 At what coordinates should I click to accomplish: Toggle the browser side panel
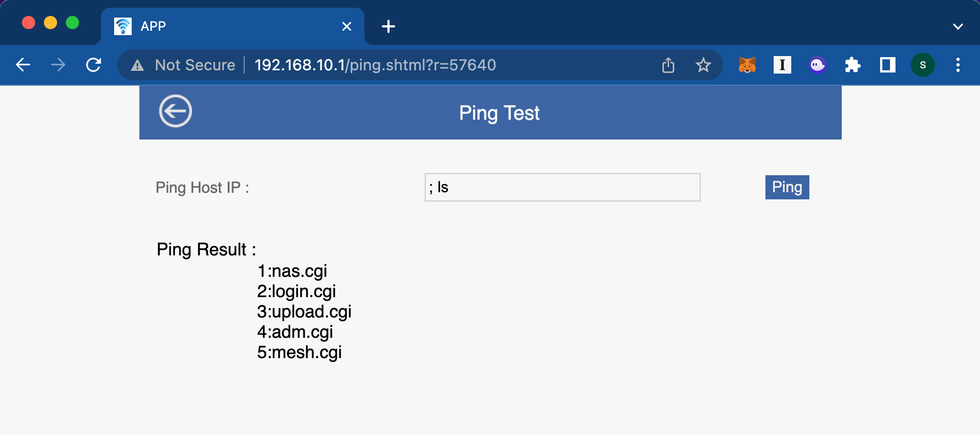pyautogui.click(x=887, y=65)
